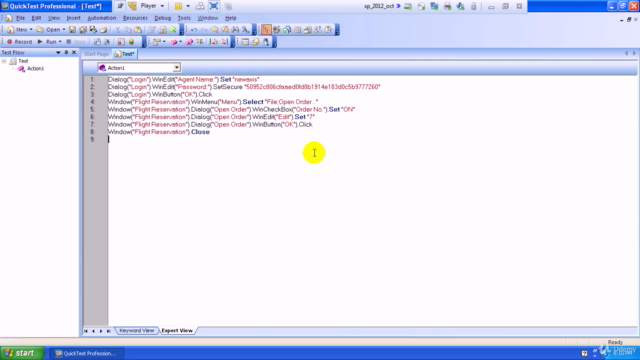Image resolution: width=640 pixels, height=360 pixels.
Task: Toggle the Test Flow pane pin
Action: pos(66,53)
